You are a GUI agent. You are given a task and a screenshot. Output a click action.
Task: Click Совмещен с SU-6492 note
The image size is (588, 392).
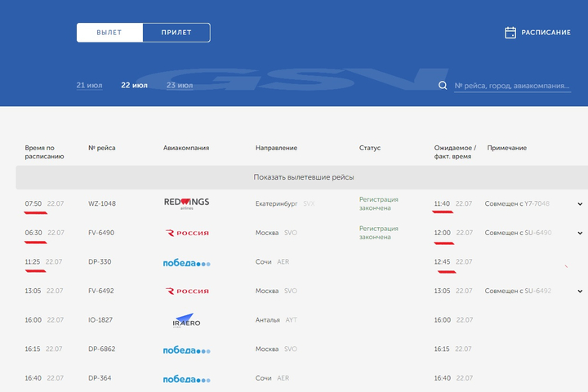[519, 291]
